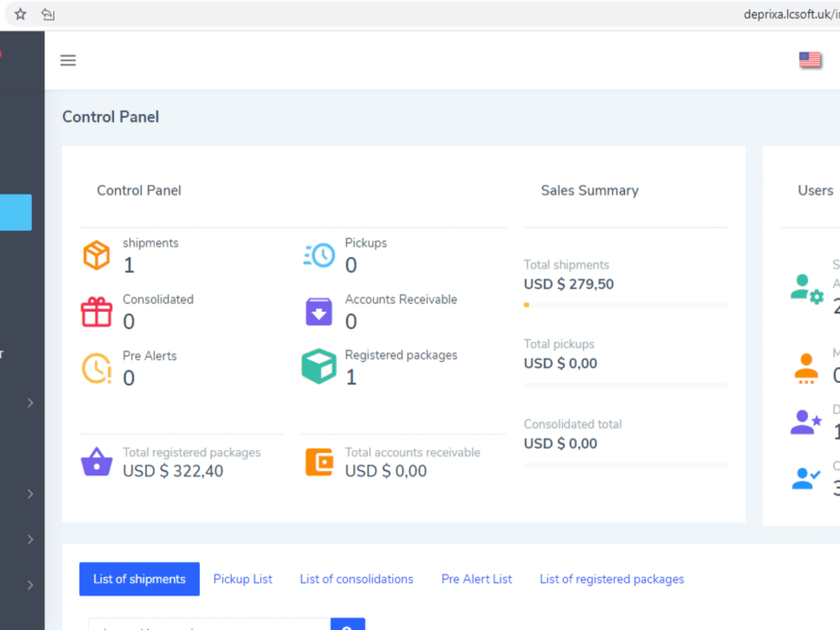
Task: Open List of registered packages tab
Action: pos(612,579)
